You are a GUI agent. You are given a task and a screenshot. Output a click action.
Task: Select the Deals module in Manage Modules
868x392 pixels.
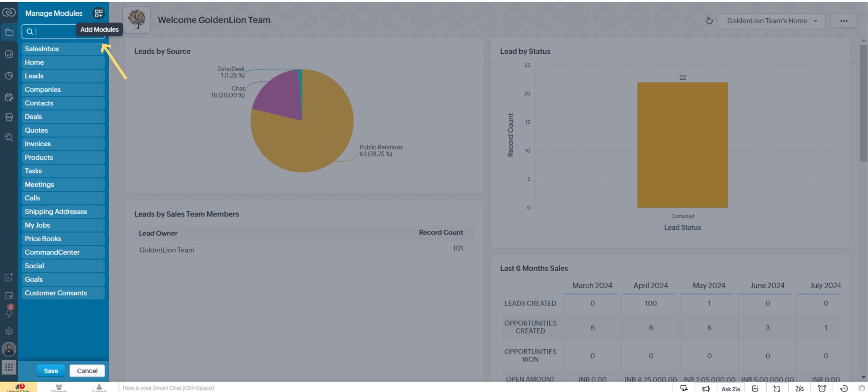[x=63, y=117]
